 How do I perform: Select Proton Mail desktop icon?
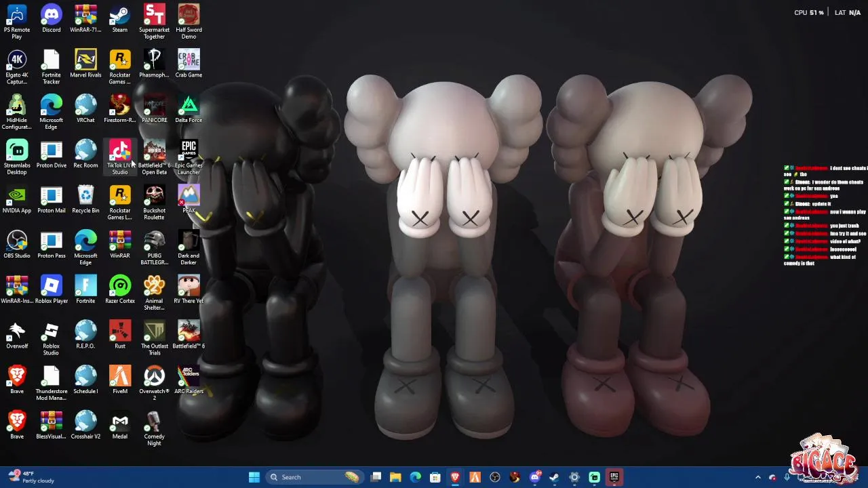coord(51,199)
